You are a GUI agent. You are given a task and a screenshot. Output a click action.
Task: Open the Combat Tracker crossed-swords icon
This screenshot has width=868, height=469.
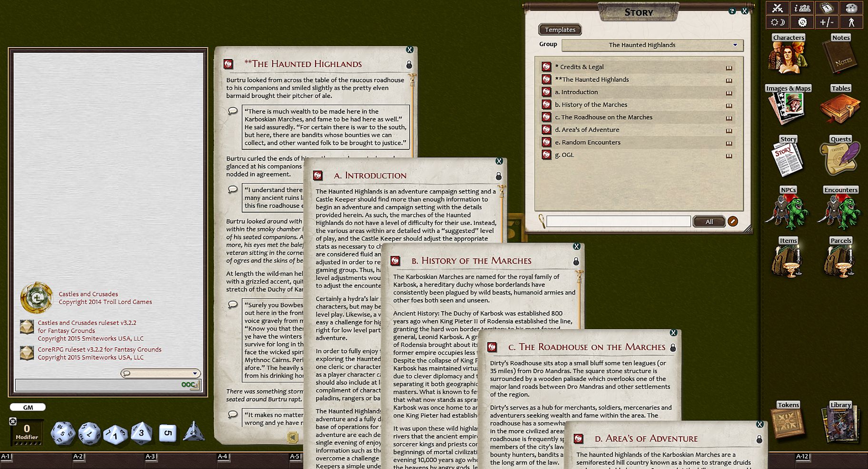point(778,8)
